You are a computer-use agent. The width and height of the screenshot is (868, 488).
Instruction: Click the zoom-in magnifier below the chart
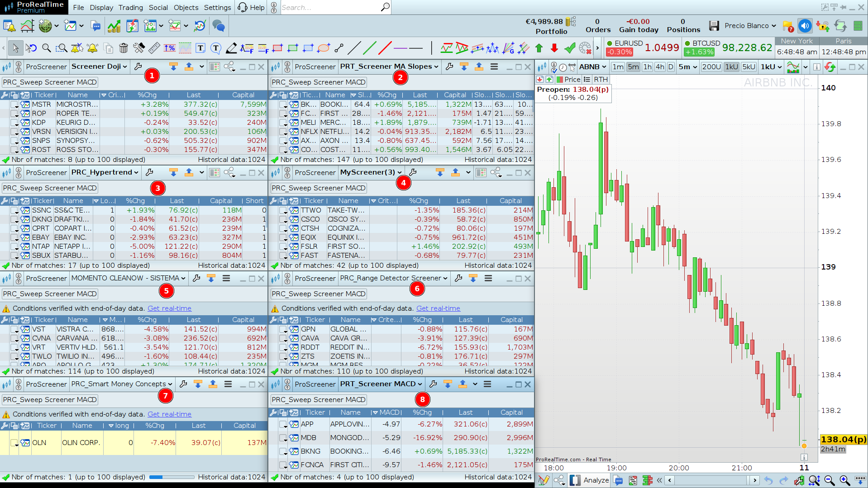coord(845,480)
